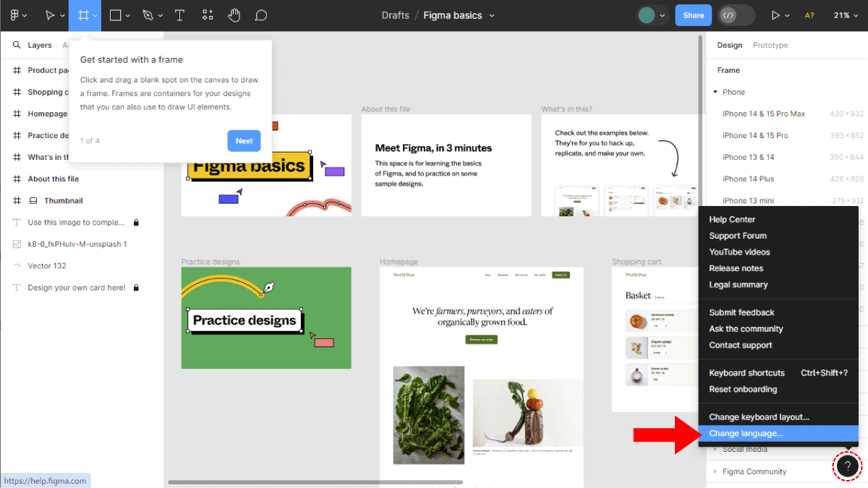868x488 pixels.
Task: Switch to the Prototype tab
Action: [770, 45]
